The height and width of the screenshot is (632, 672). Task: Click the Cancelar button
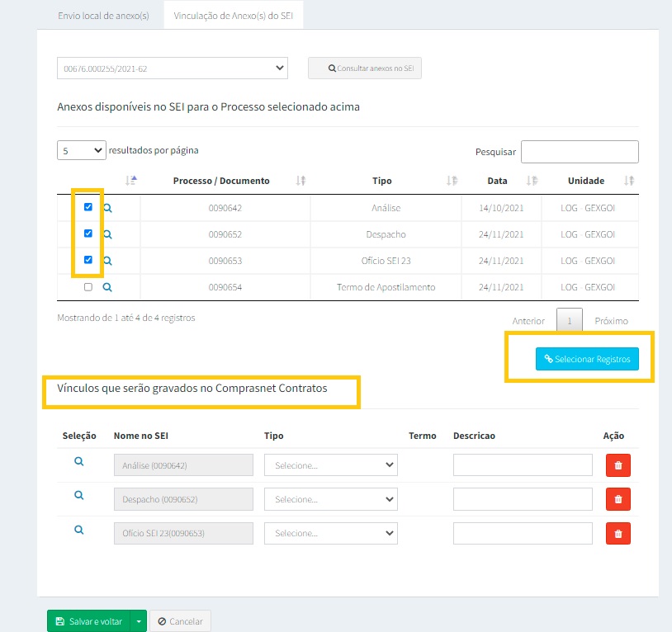(180, 621)
